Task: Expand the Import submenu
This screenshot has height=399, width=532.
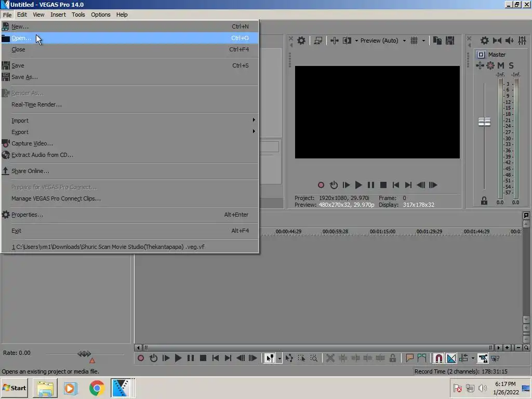Action: pyautogui.click(x=129, y=121)
